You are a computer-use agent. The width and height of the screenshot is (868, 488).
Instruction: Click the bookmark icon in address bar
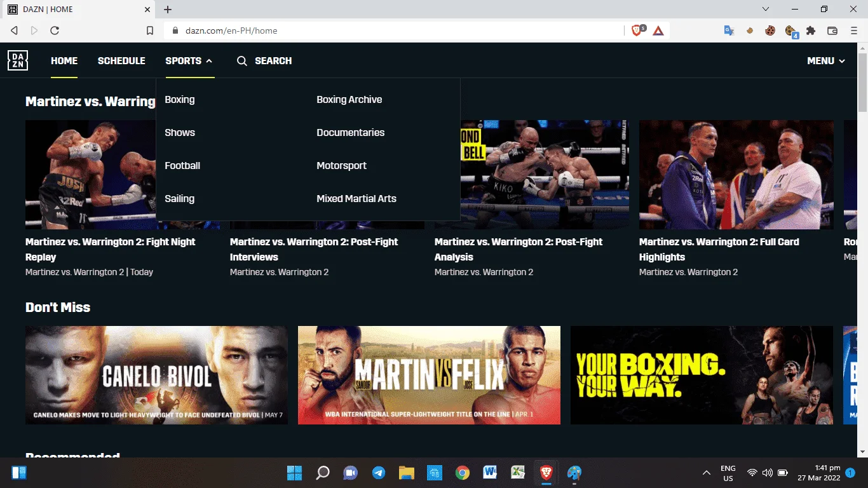coord(150,30)
